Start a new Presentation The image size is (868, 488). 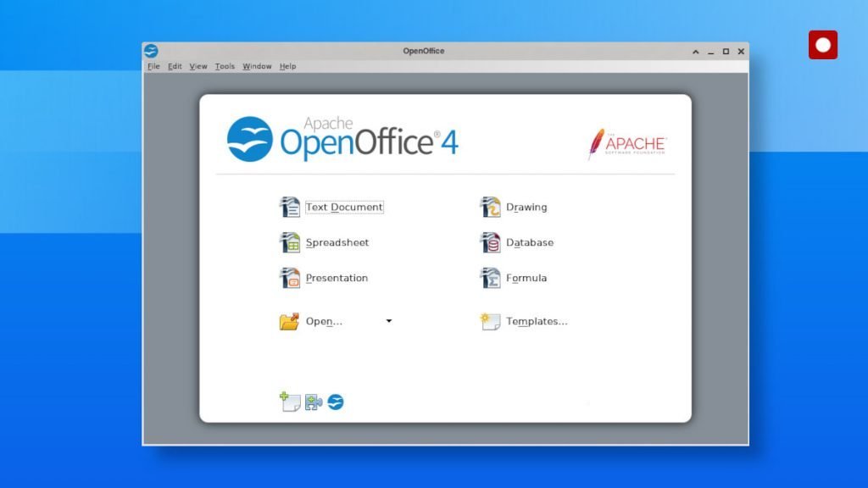click(337, 278)
